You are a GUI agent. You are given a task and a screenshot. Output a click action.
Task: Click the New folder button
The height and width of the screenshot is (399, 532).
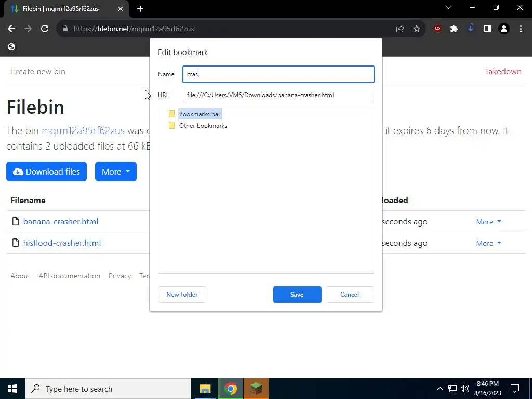tap(182, 295)
